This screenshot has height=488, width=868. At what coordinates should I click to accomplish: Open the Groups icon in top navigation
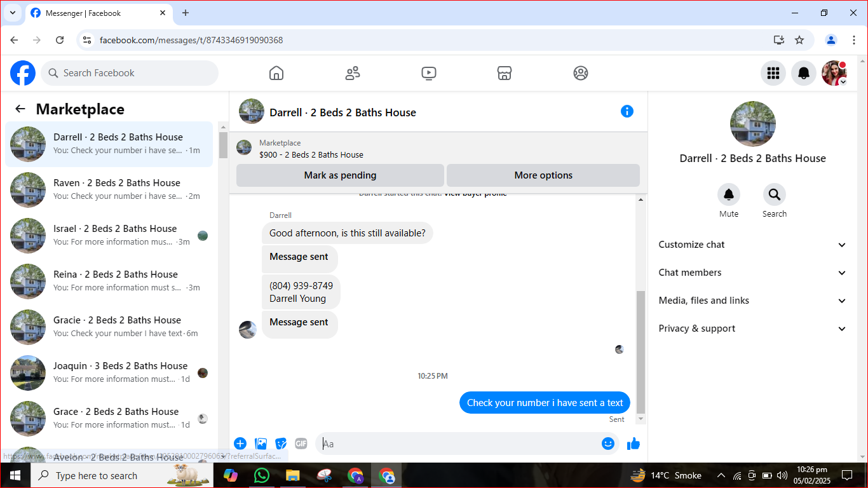coord(581,73)
